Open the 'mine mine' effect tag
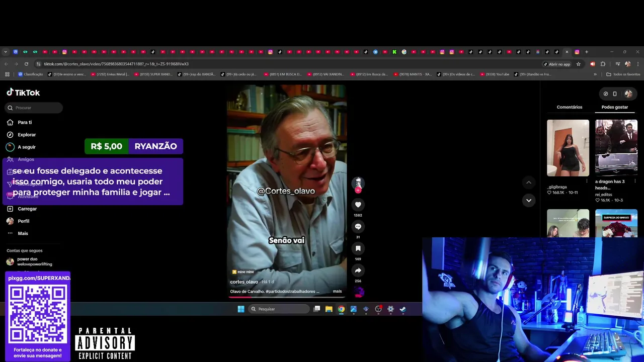 tap(243, 272)
